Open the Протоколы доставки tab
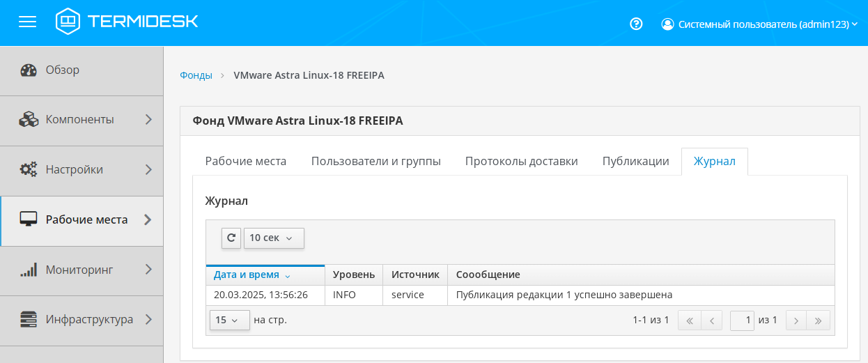 tap(521, 161)
